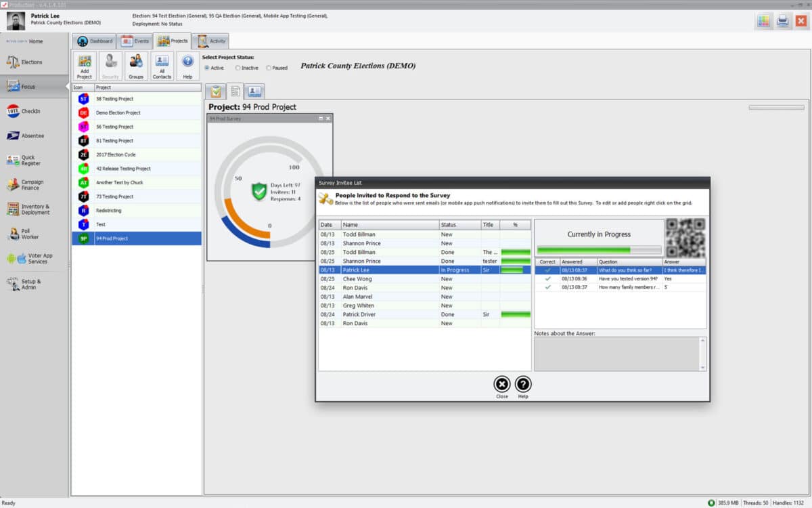Screen dimensions: 812x508
Task: Select the 94 Prod Project entry
Action: 135,238
